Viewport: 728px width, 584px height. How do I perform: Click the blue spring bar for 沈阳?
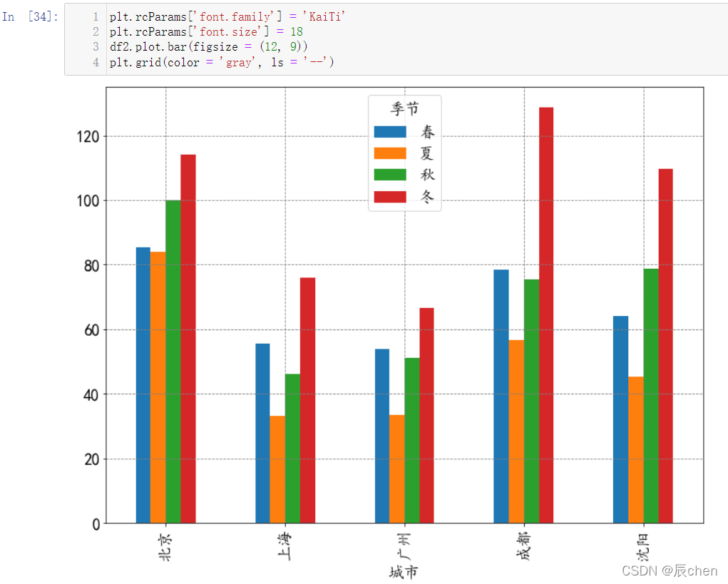[621, 420]
